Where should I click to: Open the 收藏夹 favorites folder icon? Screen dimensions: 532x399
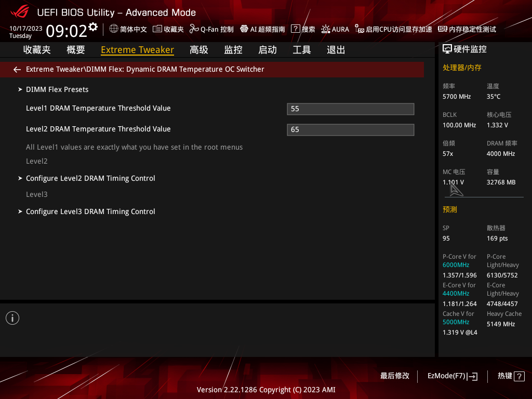point(157,29)
